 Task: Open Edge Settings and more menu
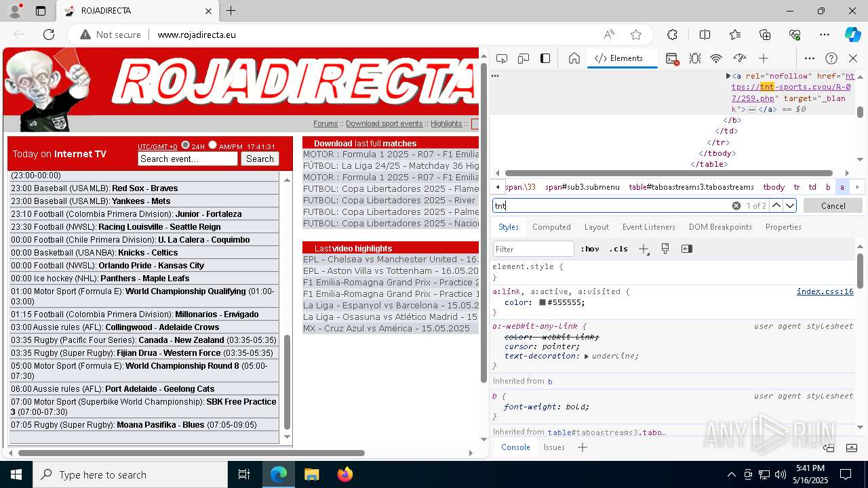(825, 35)
